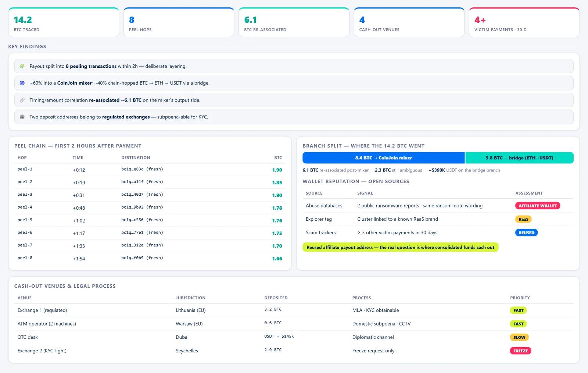Click the '2.3 BTC still ambiguous' note
This screenshot has height=373, width=588.
(x=398, y=170)
